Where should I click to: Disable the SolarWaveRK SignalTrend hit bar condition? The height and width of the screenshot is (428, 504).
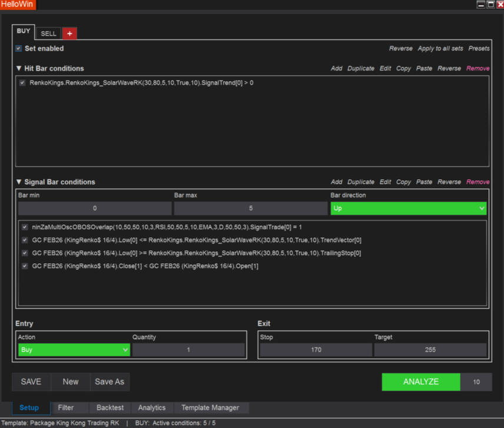(22, 83)
